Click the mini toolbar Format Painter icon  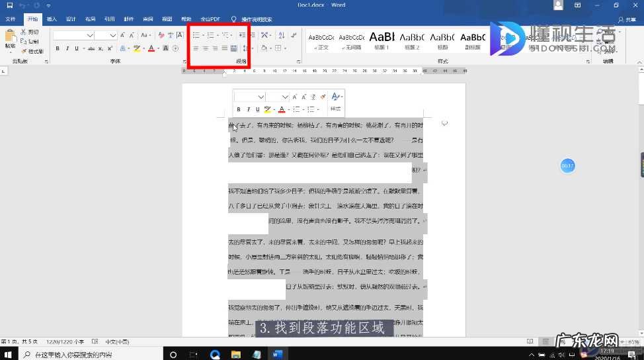coord(323,97)
